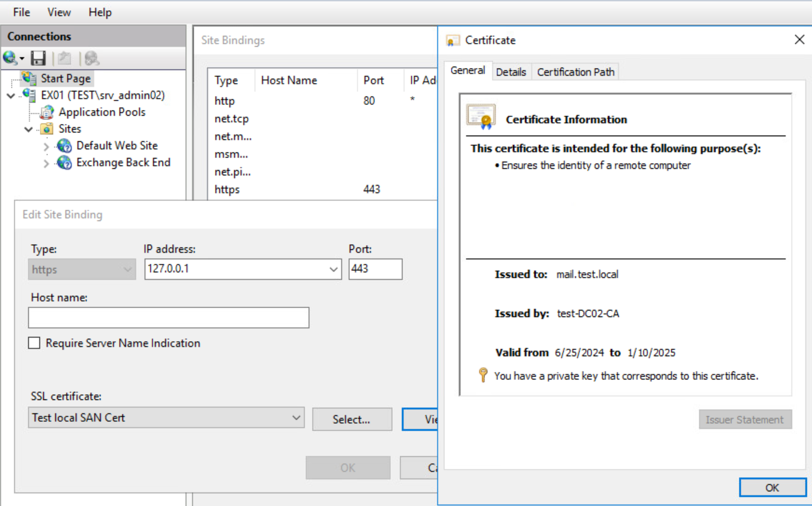The height and width of the screenshot is (506, 812).
Task: Save current connections with the floppy disk icon
Action: [x=38, y=58]
